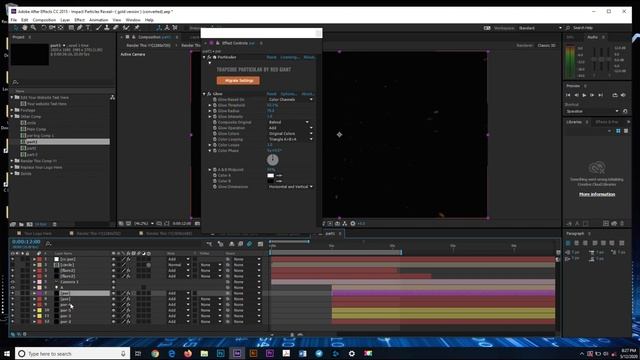Click the Color B black swatch
640x360 pixels.
click(x=271, y=181)
